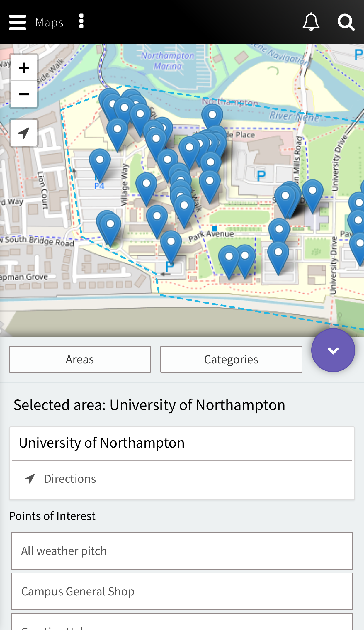Zoom in on the map

[x=24, y=68]
